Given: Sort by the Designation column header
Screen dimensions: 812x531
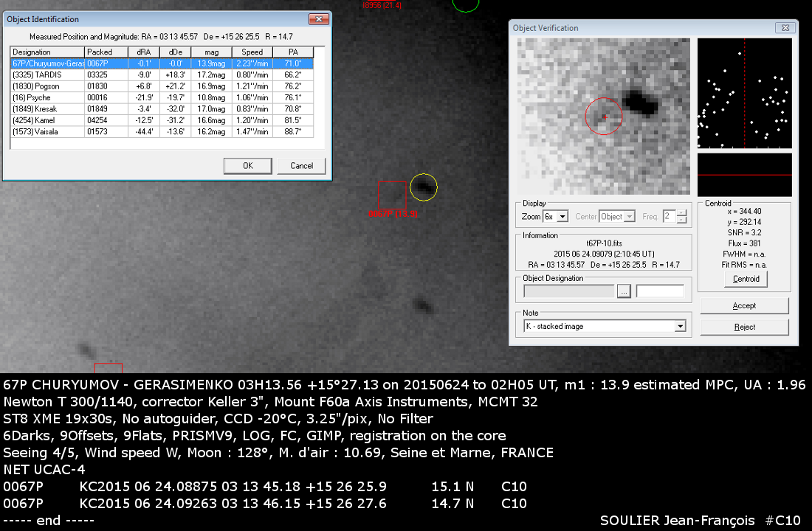Looking at the screenshot, I should (47, 52).
